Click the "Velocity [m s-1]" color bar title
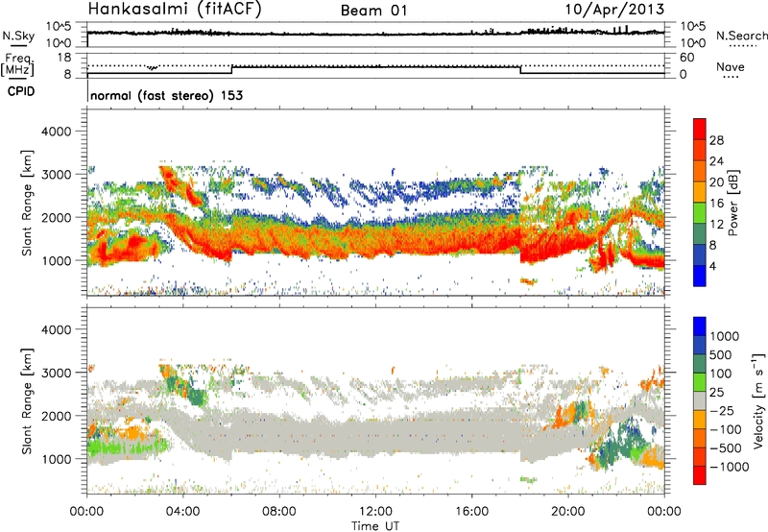This screenshot has width=768, height=532. coord(758,401)
